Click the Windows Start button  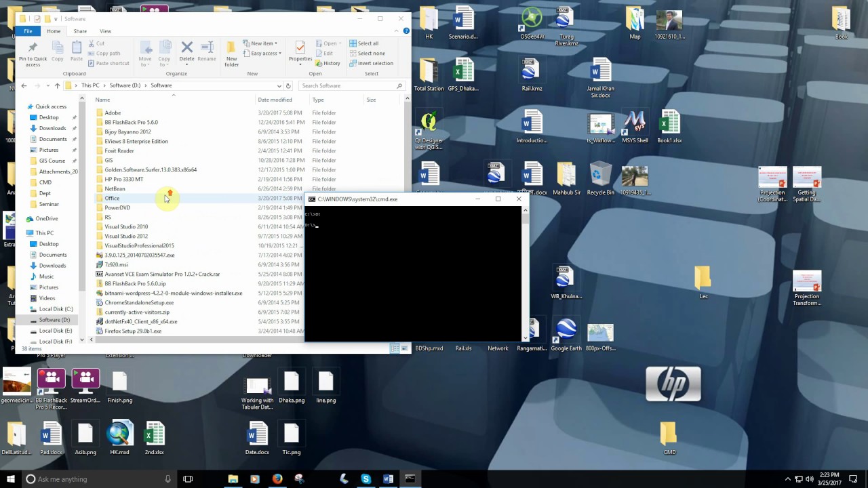[11, 479]
